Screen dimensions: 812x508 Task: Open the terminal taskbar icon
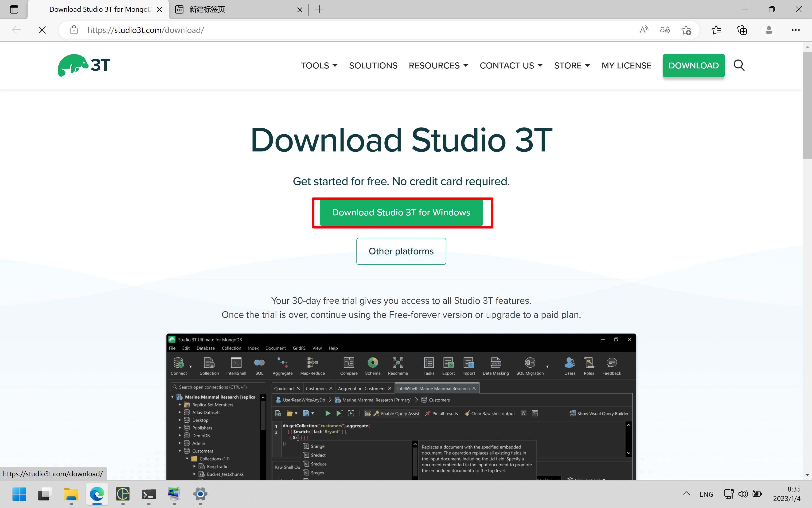[x=148, y=494]
